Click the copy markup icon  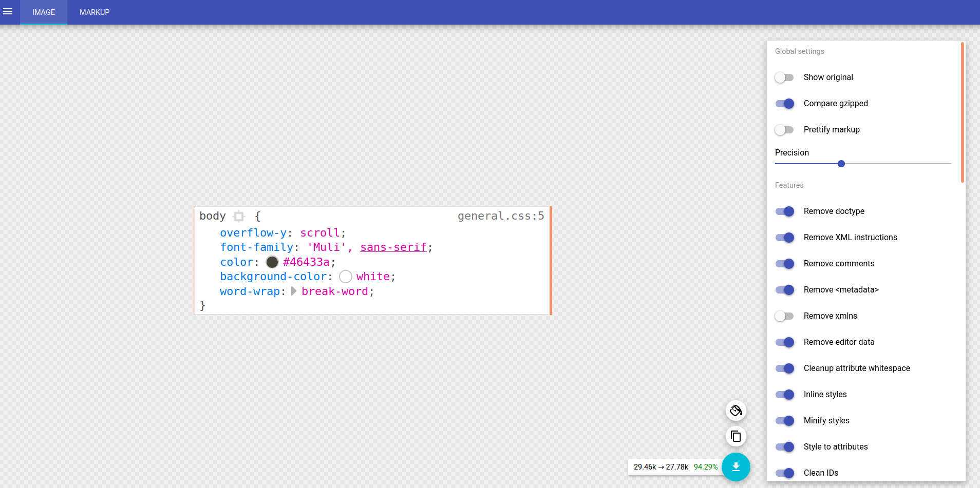tap(736, 436)
